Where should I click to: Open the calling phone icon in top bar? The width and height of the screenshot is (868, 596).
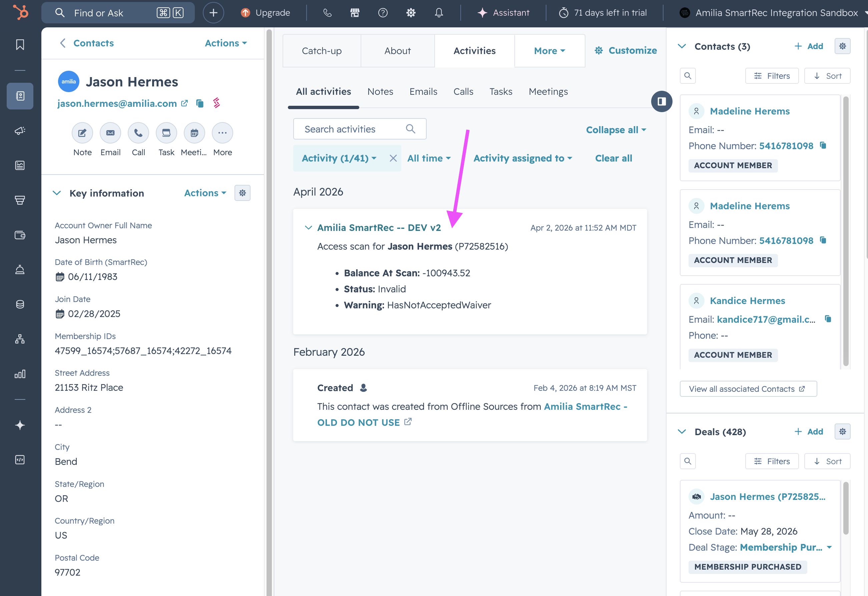click(x=327, y=13)
